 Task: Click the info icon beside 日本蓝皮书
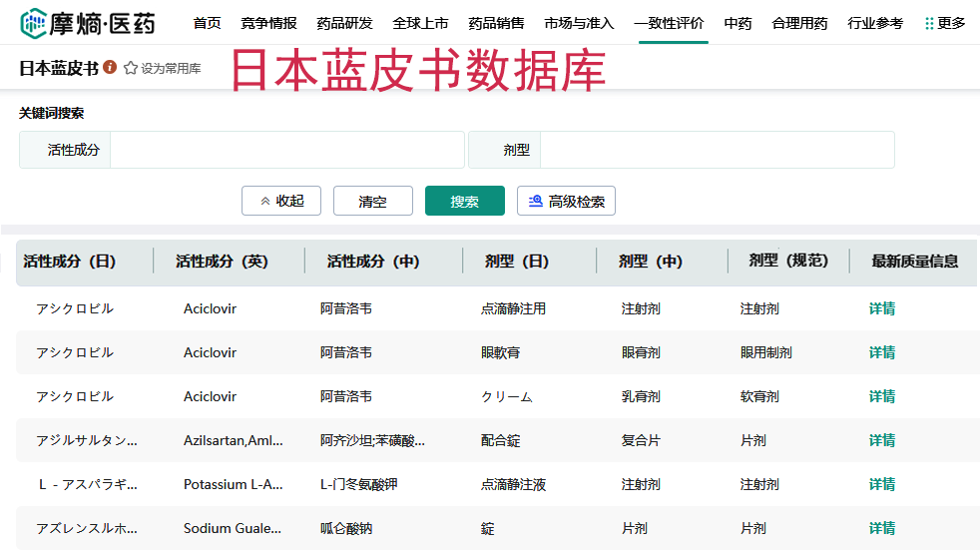click(x=110, y=68)
